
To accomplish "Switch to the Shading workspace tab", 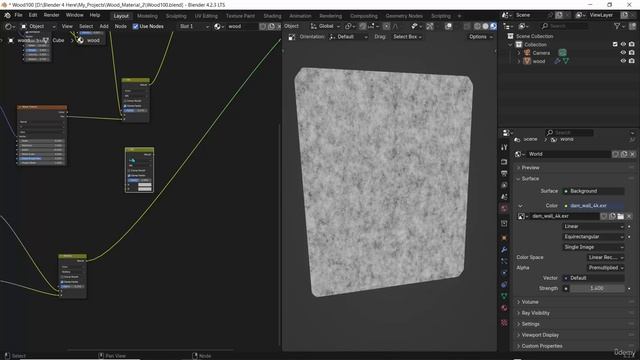I will click(x=272, y=16).
